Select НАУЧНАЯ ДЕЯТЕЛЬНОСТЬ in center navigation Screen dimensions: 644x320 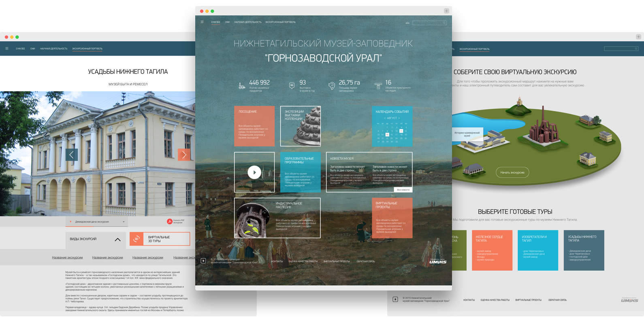[247, 22]
